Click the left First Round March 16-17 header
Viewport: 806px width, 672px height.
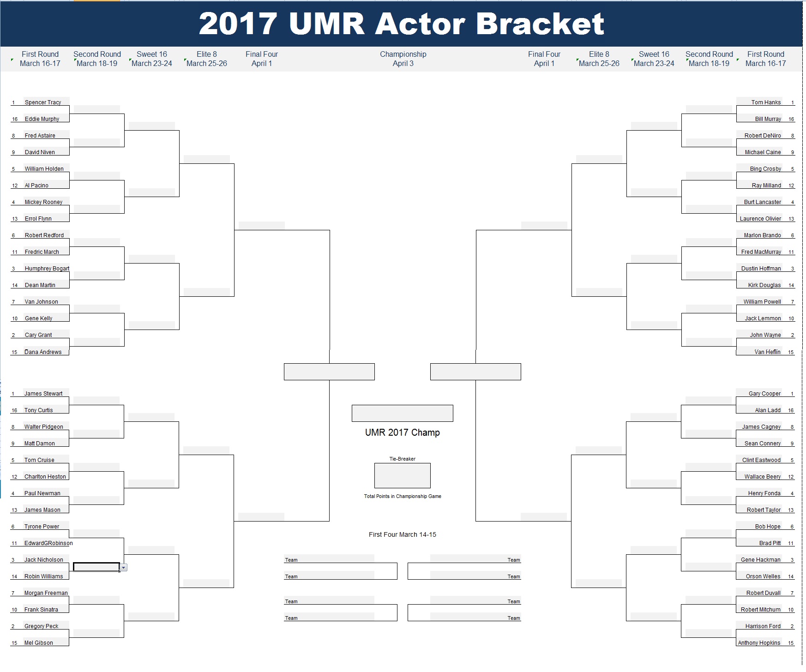coord(40,59)
